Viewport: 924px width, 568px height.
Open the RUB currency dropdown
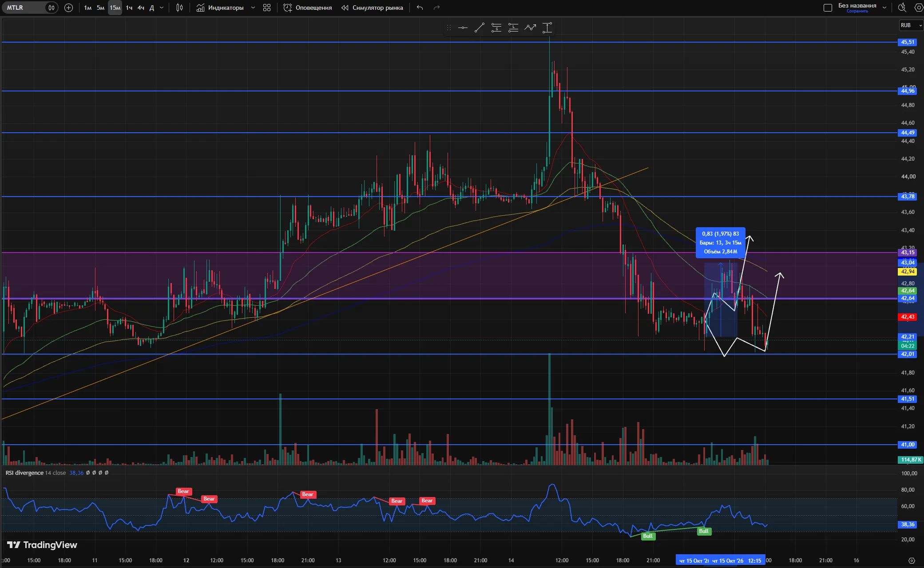pyautogui.click(x=910, y=25)
